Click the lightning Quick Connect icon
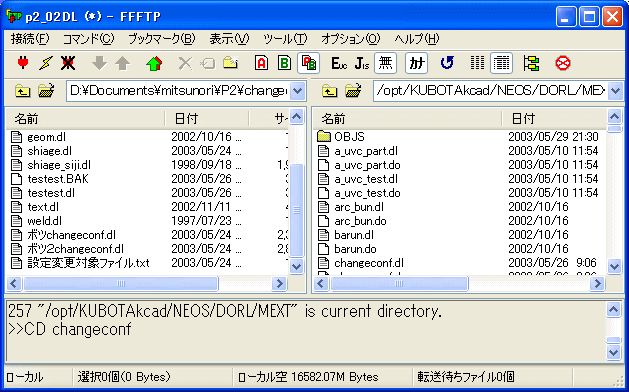 [46, 63]
